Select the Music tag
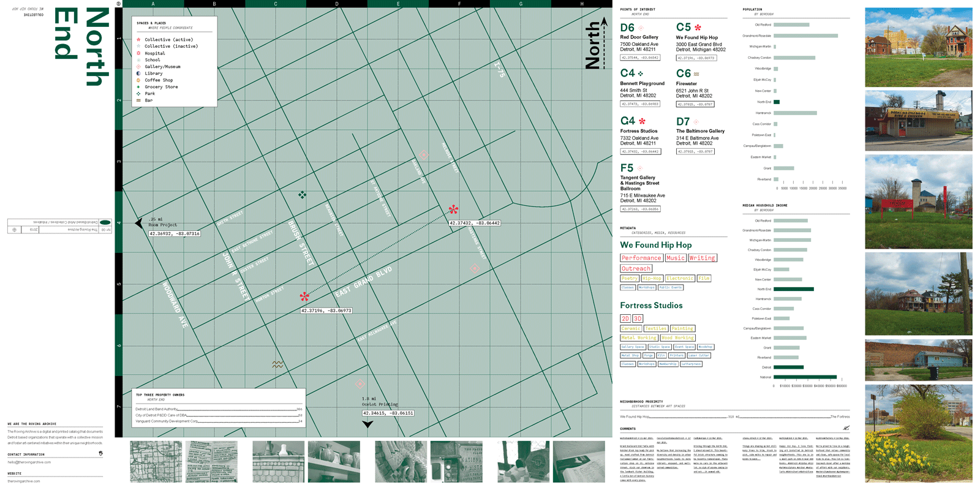The width and height of the screenshot is (980, 490). point(676,258)
